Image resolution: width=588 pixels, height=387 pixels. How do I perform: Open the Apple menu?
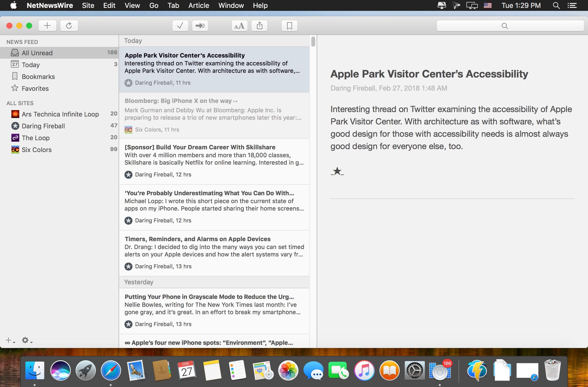tap(14, 5)
